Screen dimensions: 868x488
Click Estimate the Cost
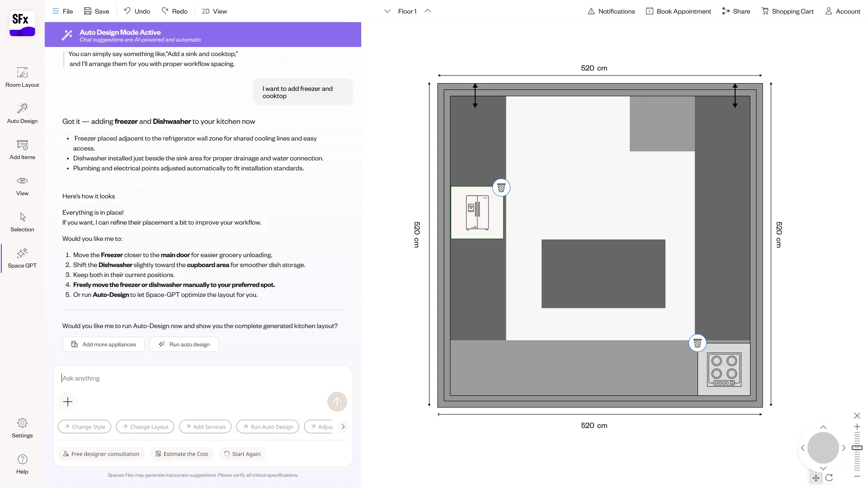[182, 454]
